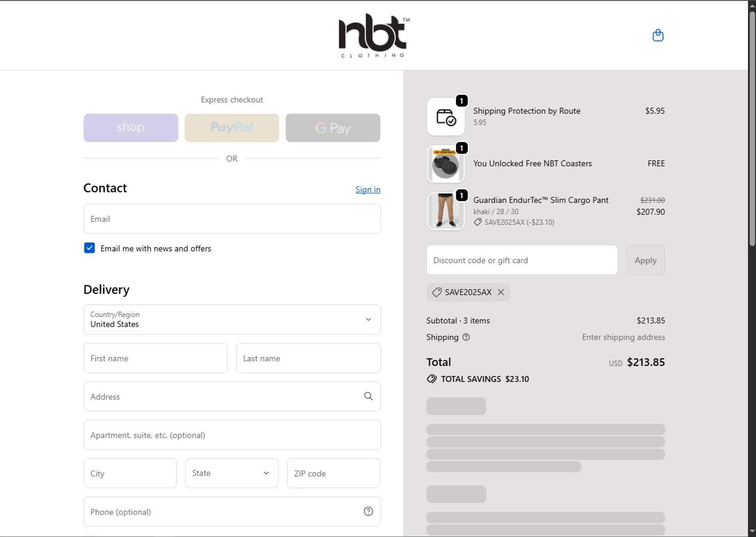Click the NBT Clothing logo
This screenshot has height=537, width=756.
[374, 36]
